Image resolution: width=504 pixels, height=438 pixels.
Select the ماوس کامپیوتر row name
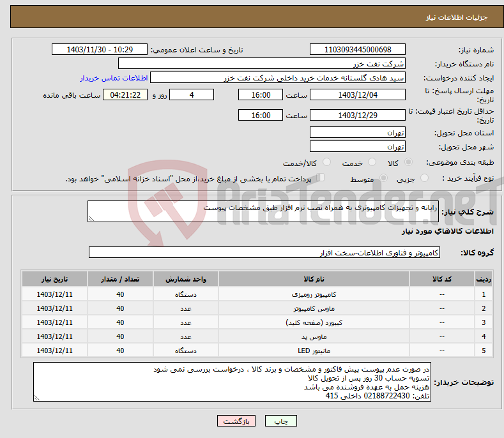pyautogui.click(x=314, y=308)
